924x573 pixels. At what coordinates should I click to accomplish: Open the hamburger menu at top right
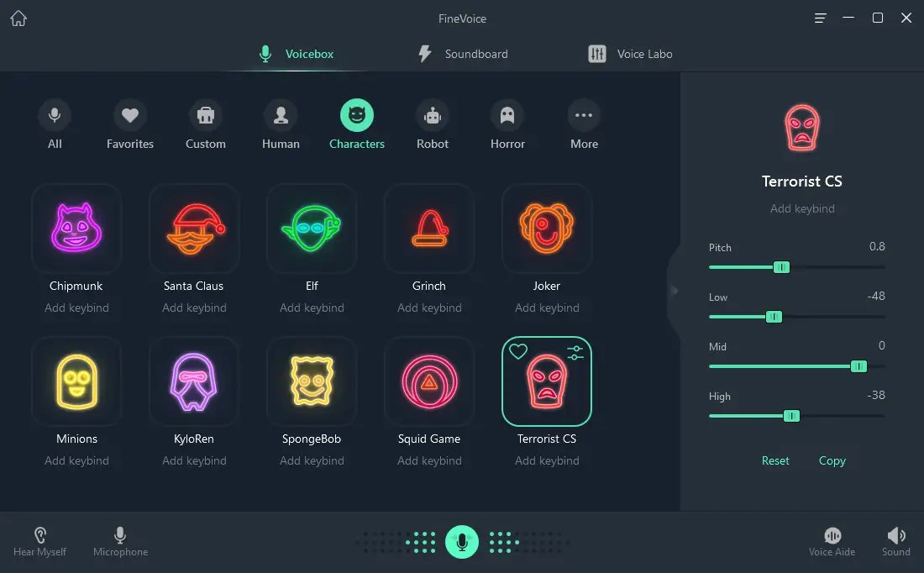tap(820, 18)
